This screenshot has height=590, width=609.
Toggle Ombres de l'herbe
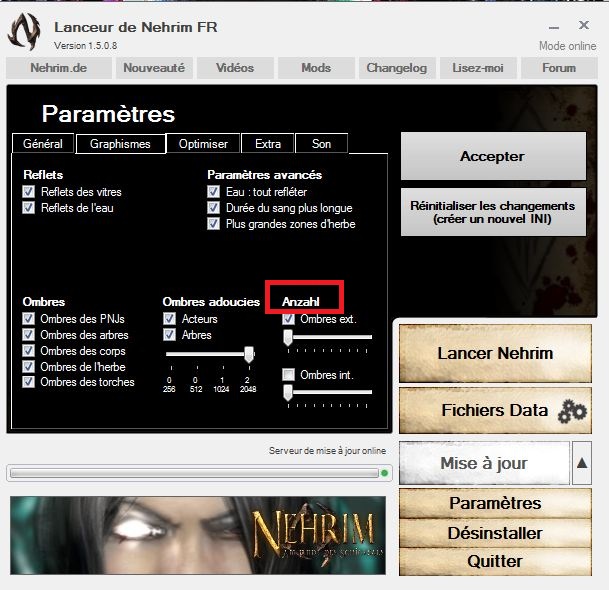tap(28, 366)
